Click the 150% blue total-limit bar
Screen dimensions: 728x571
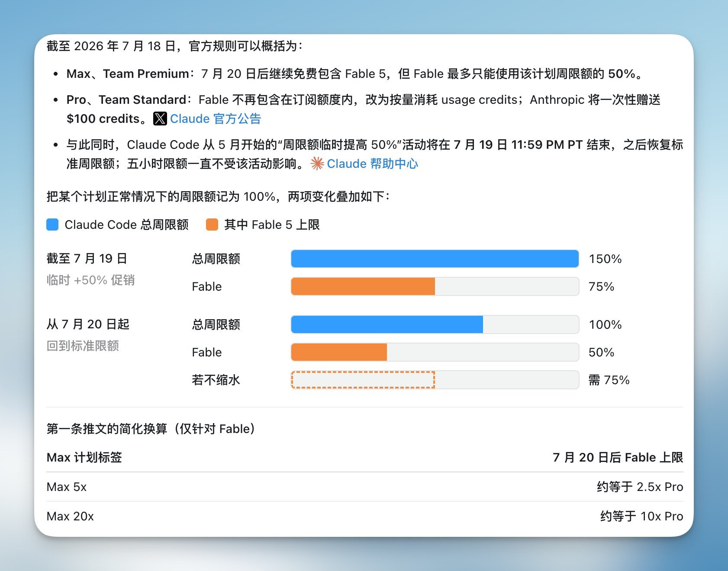click(x=435, y=259)
